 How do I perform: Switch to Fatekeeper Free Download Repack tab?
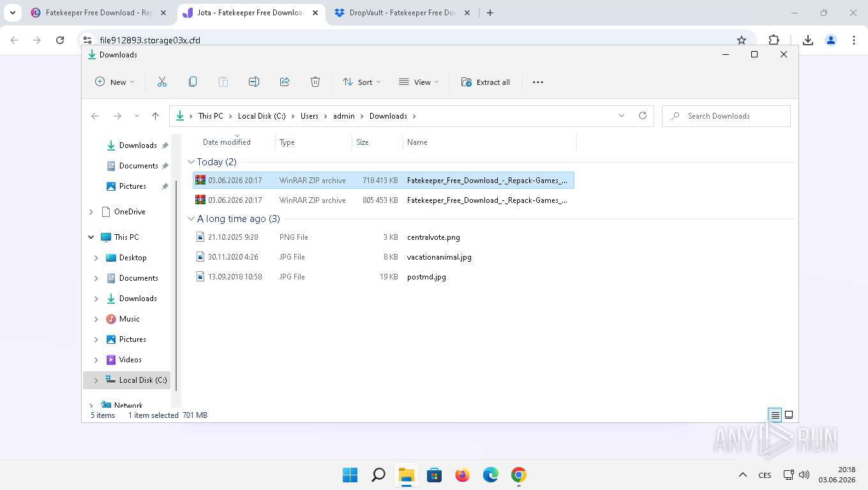99,13
